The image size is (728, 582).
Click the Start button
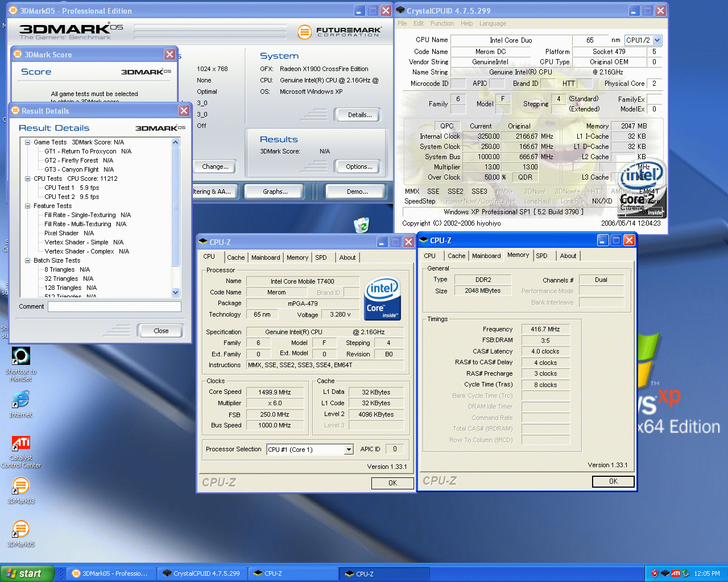tap(27, 573)
